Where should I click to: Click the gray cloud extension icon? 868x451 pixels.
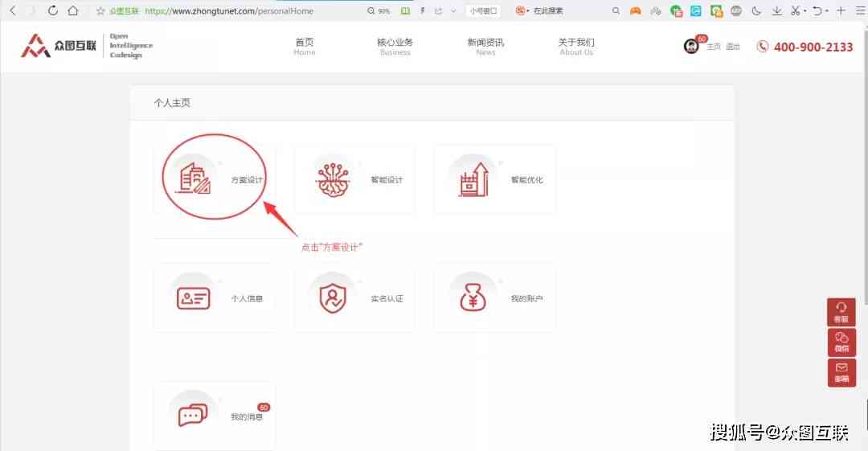click(x=656, y=11)
